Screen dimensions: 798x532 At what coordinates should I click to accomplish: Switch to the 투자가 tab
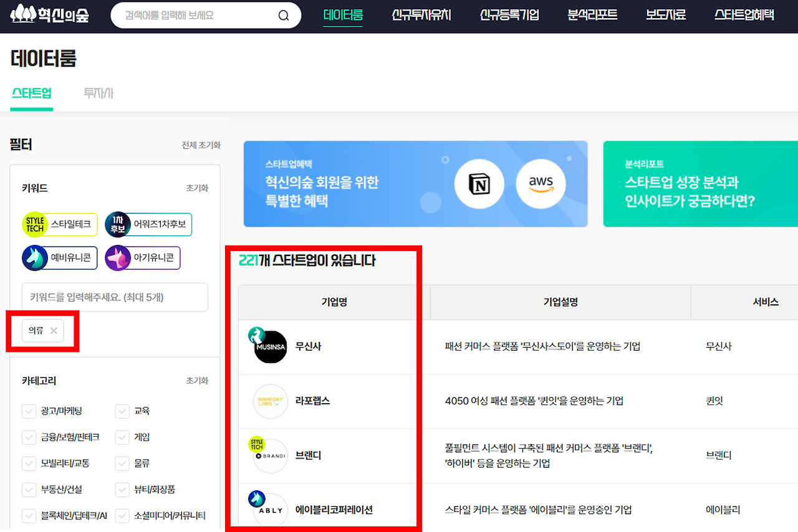[97, 93]
